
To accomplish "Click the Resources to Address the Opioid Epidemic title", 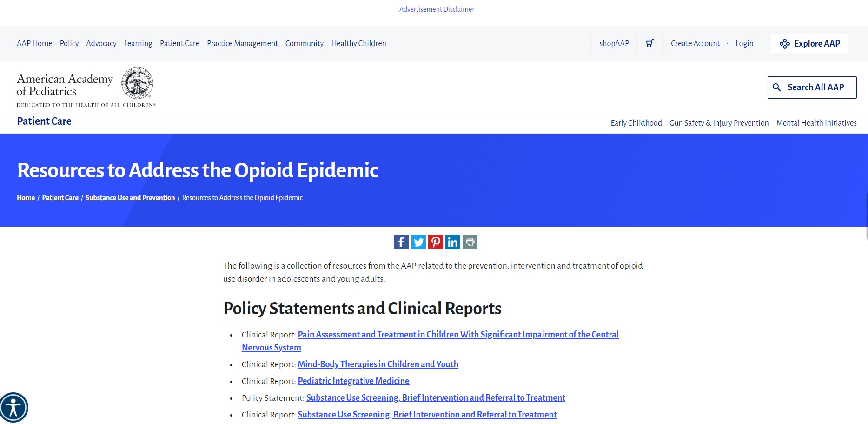I will click(x=198, y=170).
